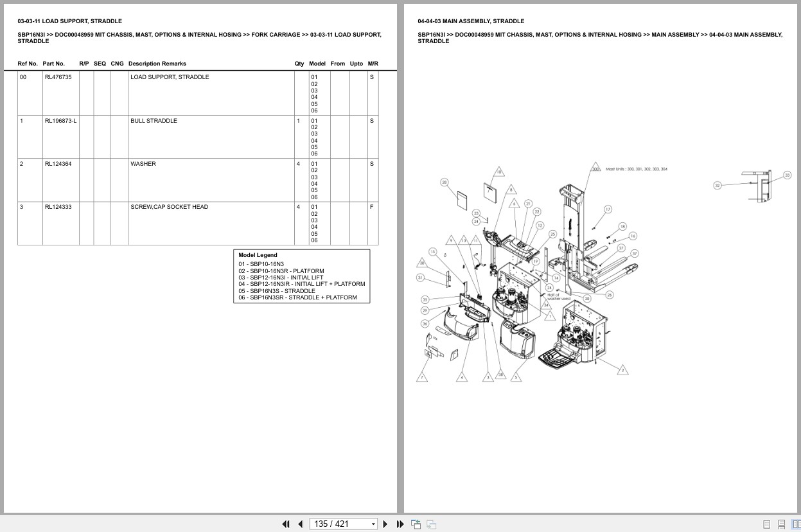The width and height of the screenshot is (801, 532).
Task: Click the Model Legend title
Action: tap(258, 255)
